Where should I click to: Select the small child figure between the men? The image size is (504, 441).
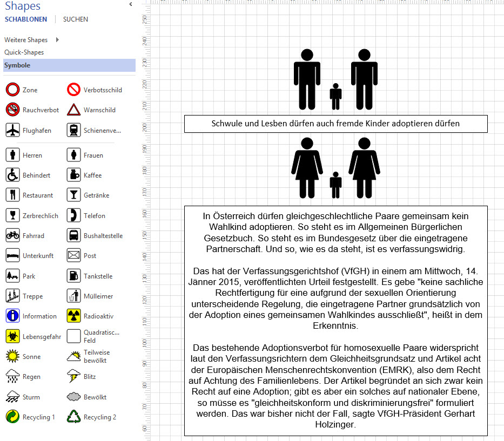335,97
